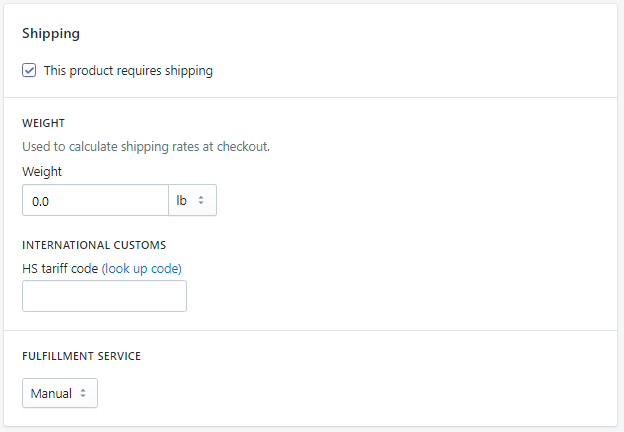This screenshot has height=432, width=624.
Task: Focus the HS tariff code input field
Action: pos(104,296)
